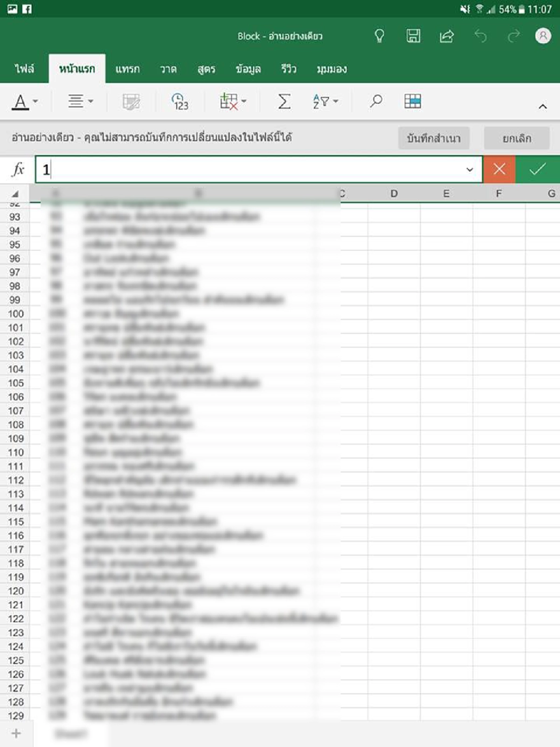Click the redo arrow icon
This screenshot has width=560, height=747.
click(513, 36)
